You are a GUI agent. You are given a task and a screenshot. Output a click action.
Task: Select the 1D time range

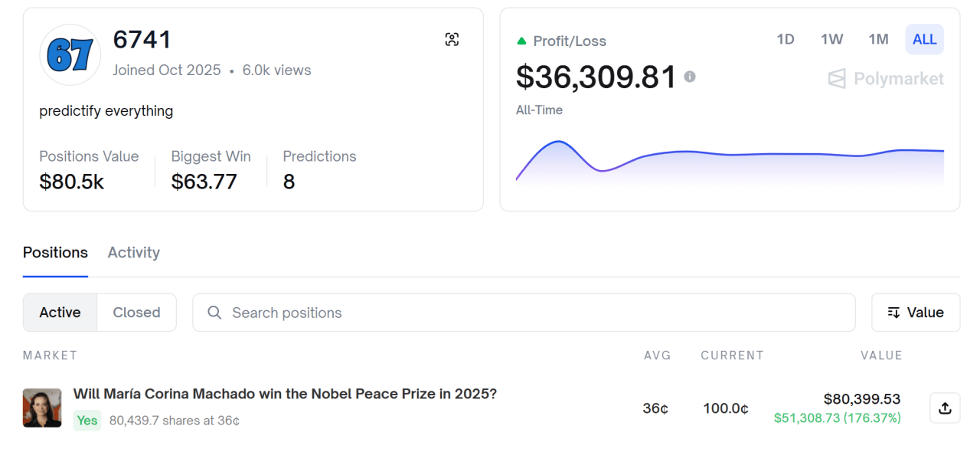pyautogui.click(x=786, y=40)
